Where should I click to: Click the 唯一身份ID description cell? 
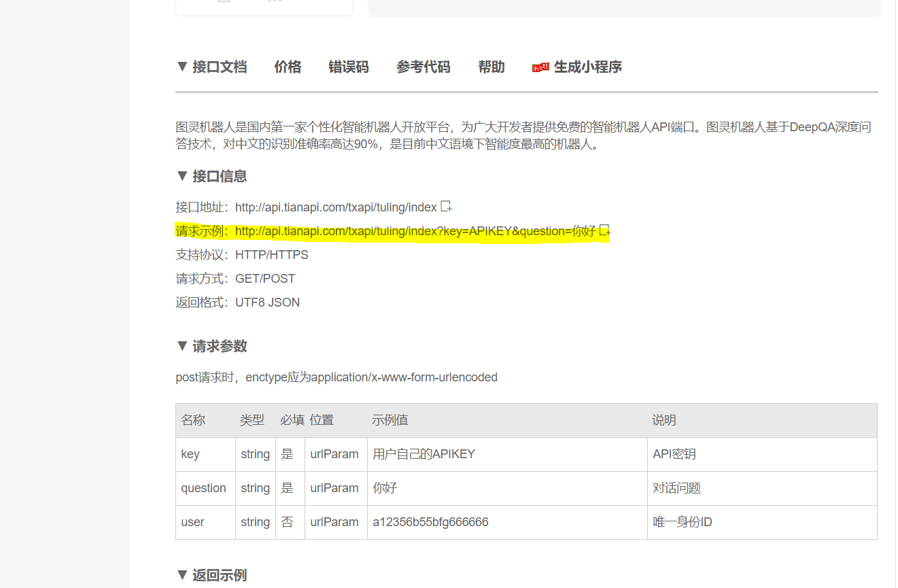762,522
